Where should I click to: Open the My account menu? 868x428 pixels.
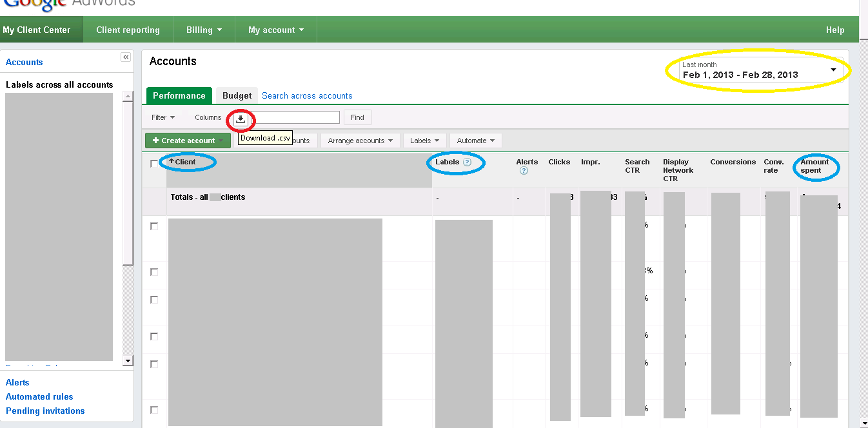pos(276,30)
